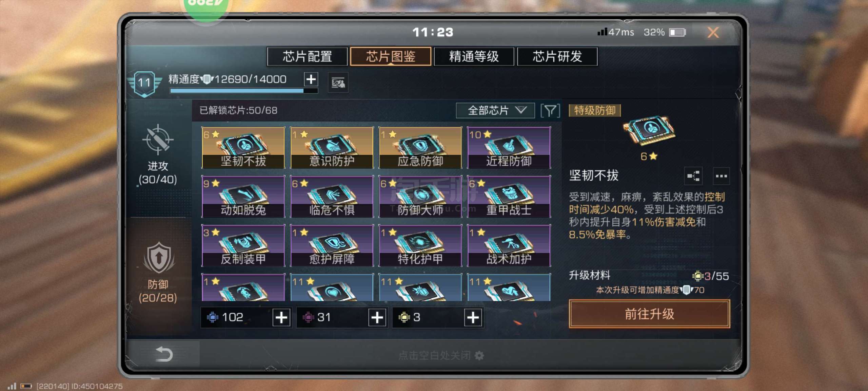Open the three-dots more options button
868x391 pixels.
(721, 176)
